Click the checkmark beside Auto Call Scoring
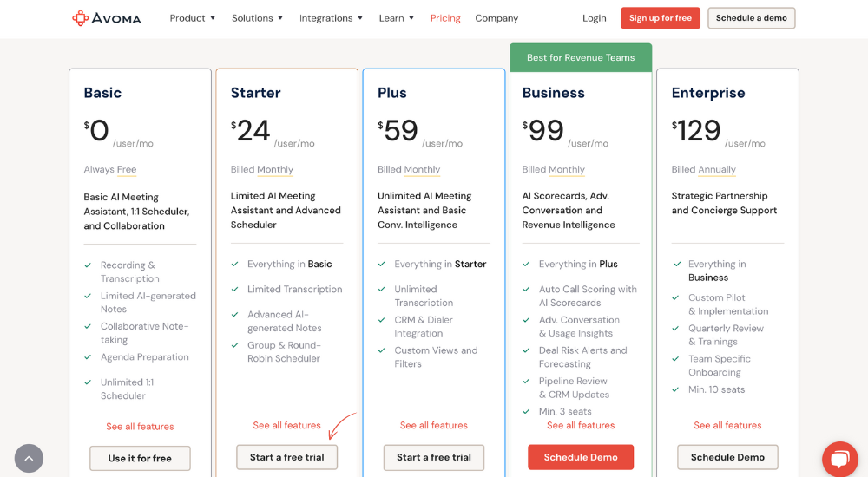868x477 pixels. pyautogui.click(x=527, y=289)
